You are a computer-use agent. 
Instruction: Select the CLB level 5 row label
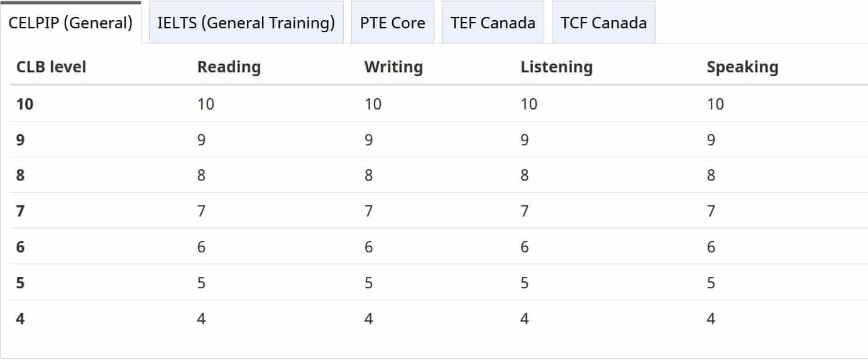point(21,283)
